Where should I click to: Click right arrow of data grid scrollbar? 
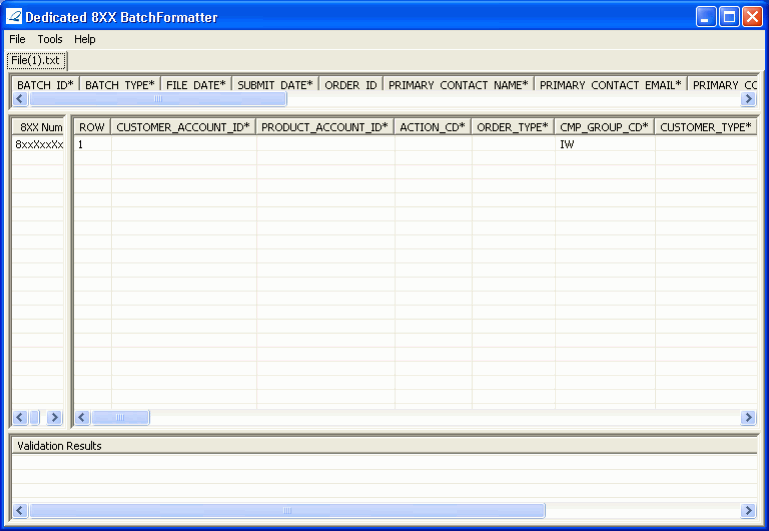[x=748, y=417]
